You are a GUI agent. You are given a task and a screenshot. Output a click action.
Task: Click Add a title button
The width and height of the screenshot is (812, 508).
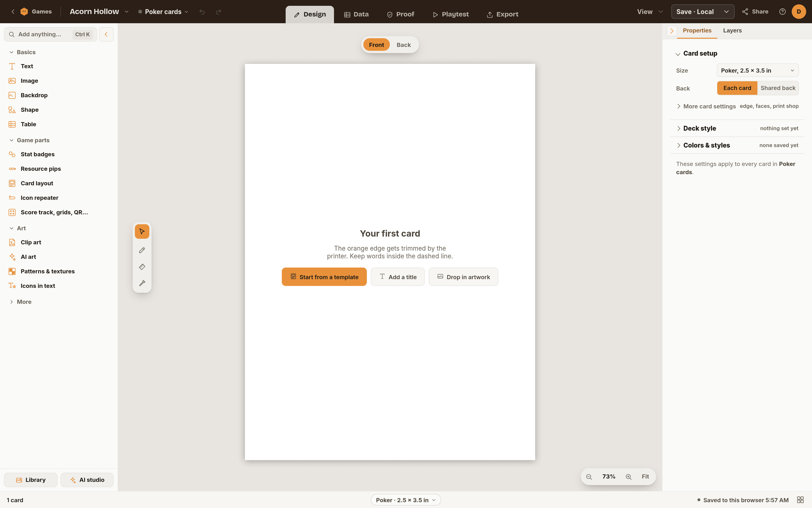[x=398, y=277]
